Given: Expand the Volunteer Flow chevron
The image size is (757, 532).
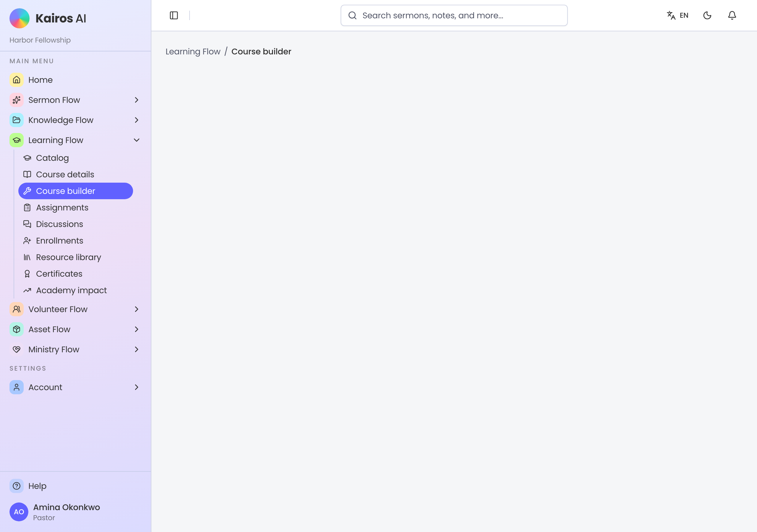Looking at the screenshot, I should point(137,309).
